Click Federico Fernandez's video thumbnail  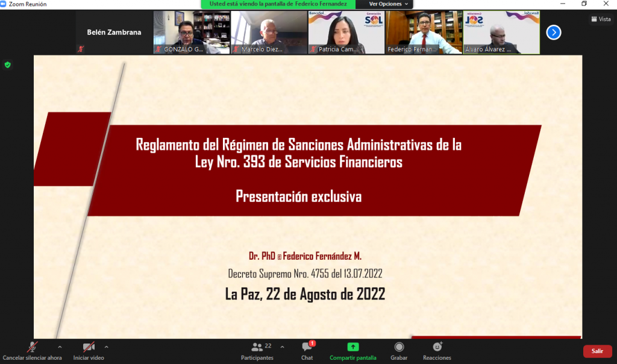pyautogui.click(x=424, y=33)
